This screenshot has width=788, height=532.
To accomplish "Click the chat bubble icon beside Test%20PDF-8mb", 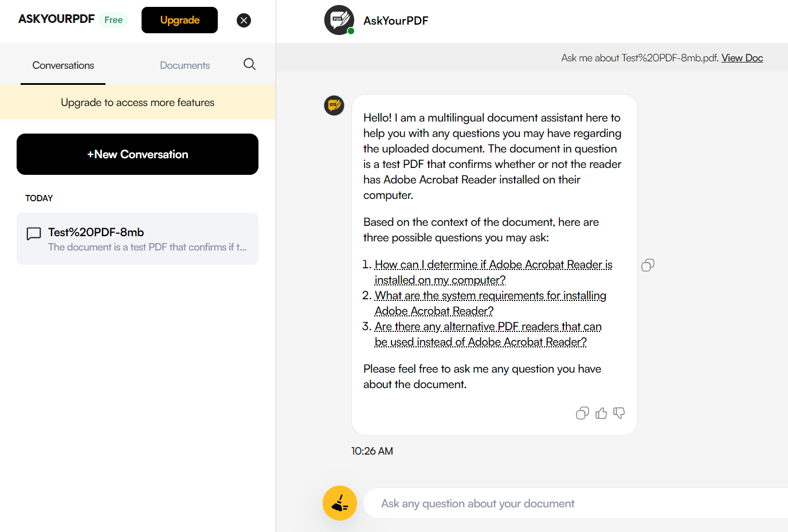I will click(x=34, y=233).
